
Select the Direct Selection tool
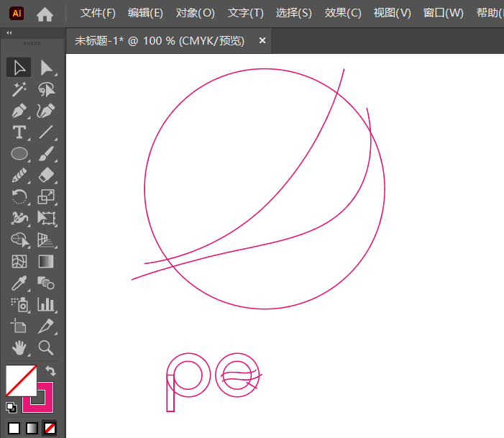coord(46,67)
